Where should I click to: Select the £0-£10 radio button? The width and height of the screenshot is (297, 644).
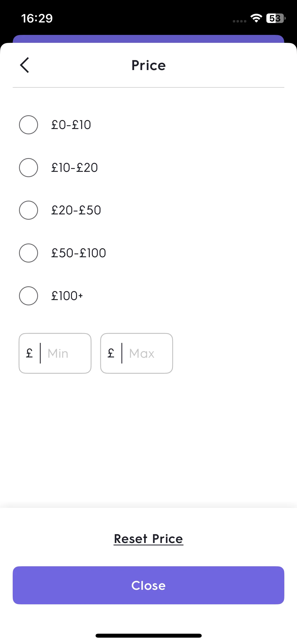point(29,125)
